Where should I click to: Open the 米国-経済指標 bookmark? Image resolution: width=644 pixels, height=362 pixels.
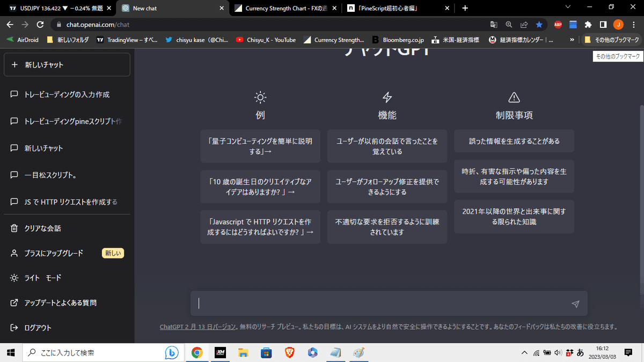click(x=456, y=40)
